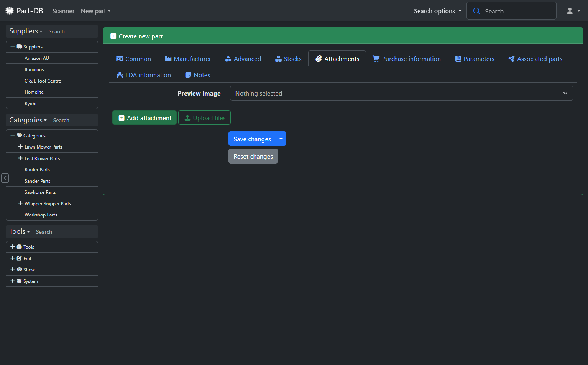Click the Edit pencil icon in the tree
The image size is (588, 365).
coord(19,258)
